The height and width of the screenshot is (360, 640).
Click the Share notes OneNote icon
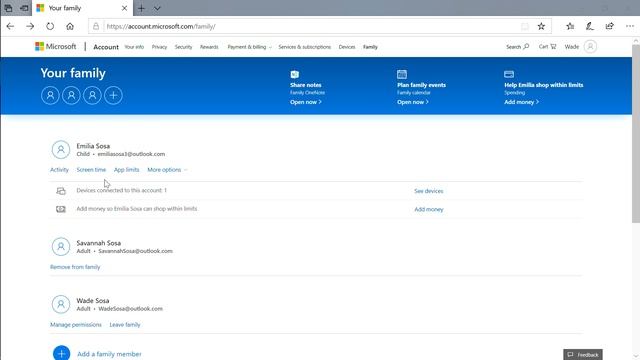[x=295, y=74]
